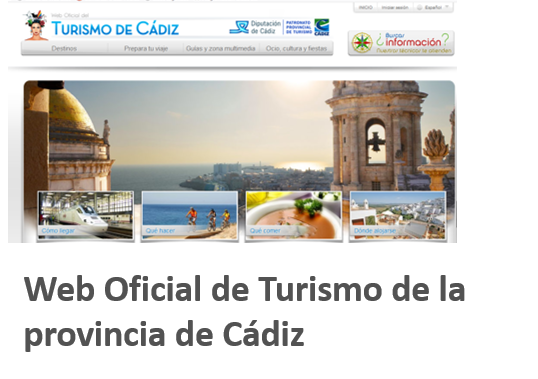Viewport: 538px width, 379px height.
Task: Open the Guías y zona multimedia menu
Action: point(221,48)
